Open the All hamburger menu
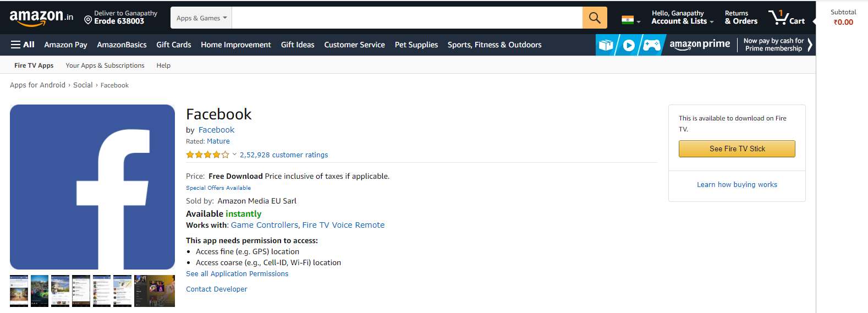The height and width of the screenshot is (313, 868). click(x=23, y=45)
